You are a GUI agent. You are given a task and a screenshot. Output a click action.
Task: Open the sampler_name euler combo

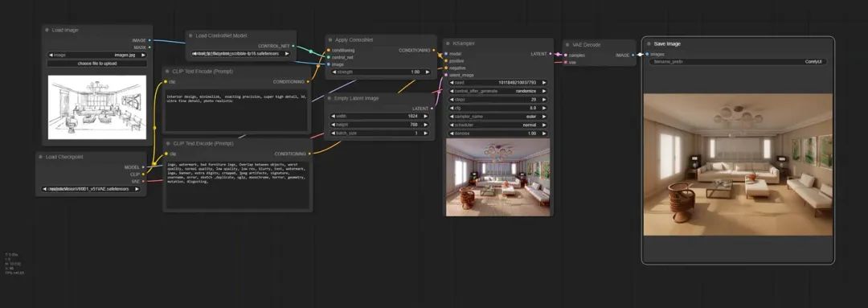pyautogui.click(x=498, y=117)
